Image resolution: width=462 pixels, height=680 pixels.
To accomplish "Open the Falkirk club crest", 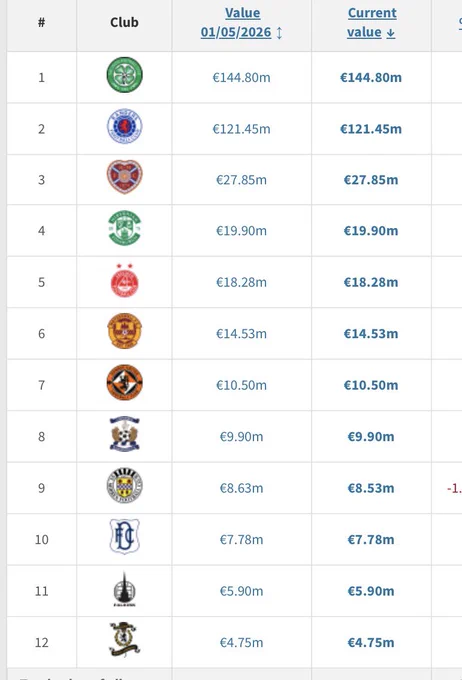I will coord(125,589).
